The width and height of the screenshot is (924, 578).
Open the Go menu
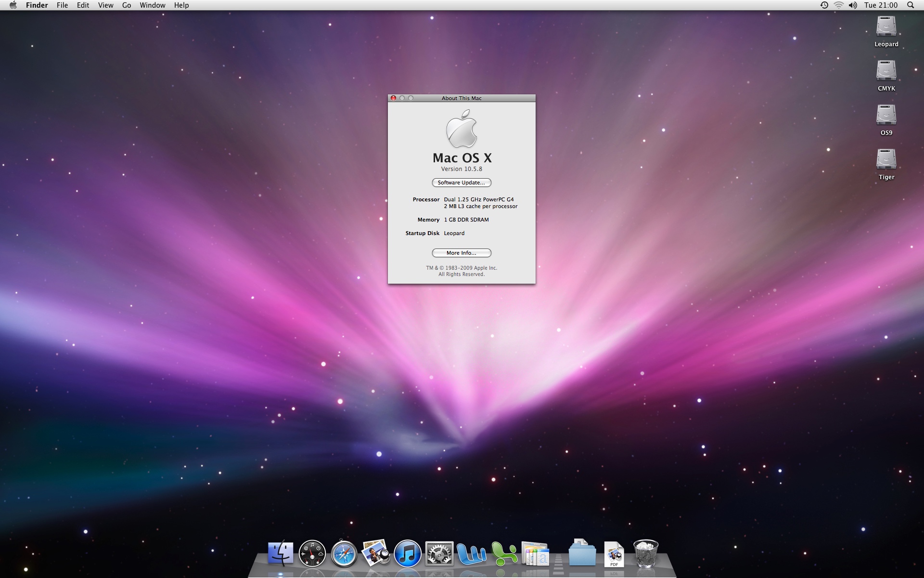pos(127,5)
